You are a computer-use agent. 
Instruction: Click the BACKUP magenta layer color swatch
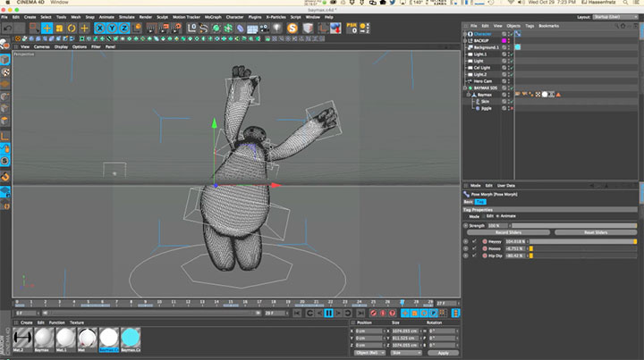pyautogui.click(x=504, y=40)
